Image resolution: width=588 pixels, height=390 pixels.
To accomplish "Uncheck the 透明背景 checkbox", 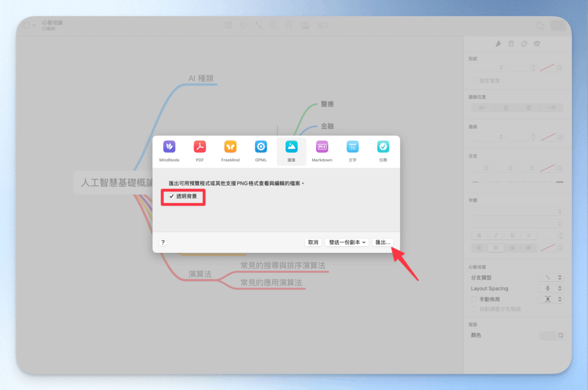I will point(172,198).
